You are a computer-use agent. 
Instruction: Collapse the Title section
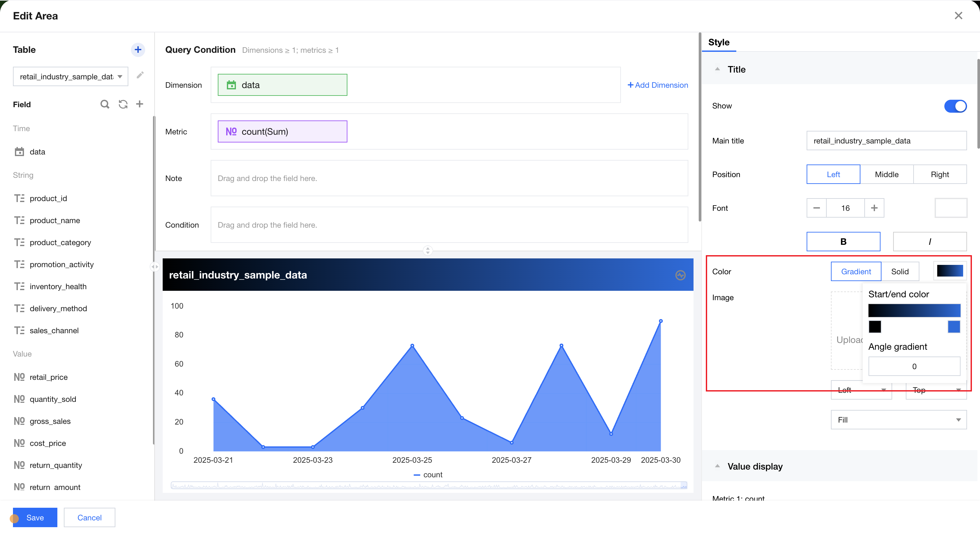pos(717,69)
